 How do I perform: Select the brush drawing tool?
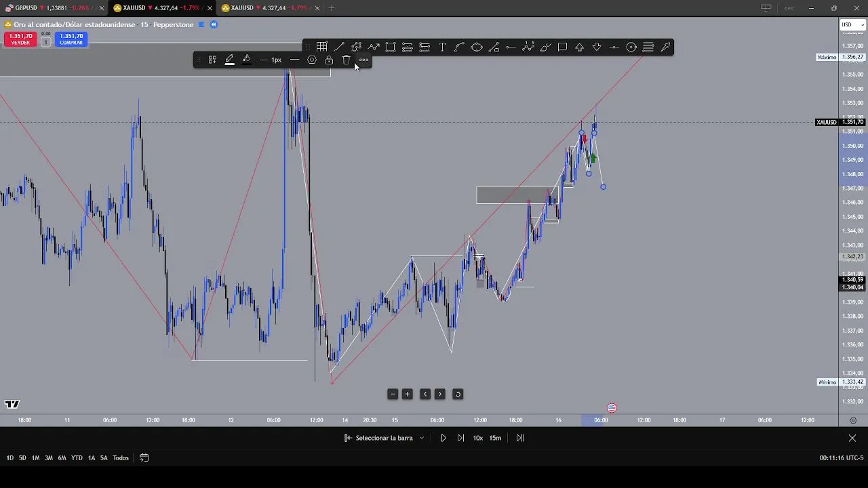[545, 47]
